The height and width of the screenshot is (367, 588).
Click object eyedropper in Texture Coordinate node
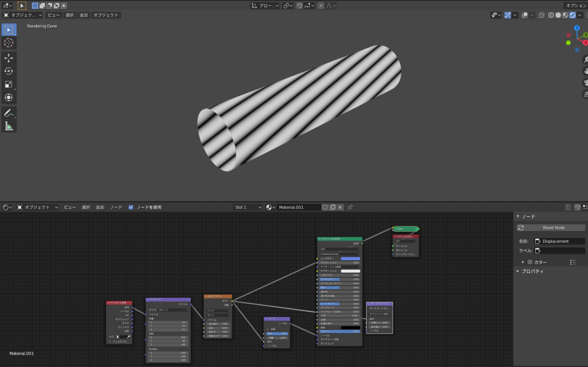click(x=128, y=337)
